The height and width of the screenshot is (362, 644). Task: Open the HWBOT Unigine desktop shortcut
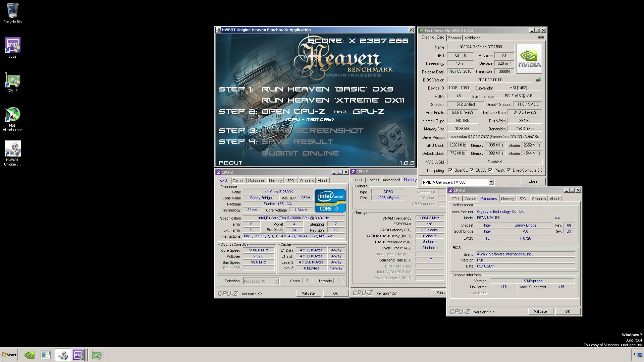tap(12, 153)
